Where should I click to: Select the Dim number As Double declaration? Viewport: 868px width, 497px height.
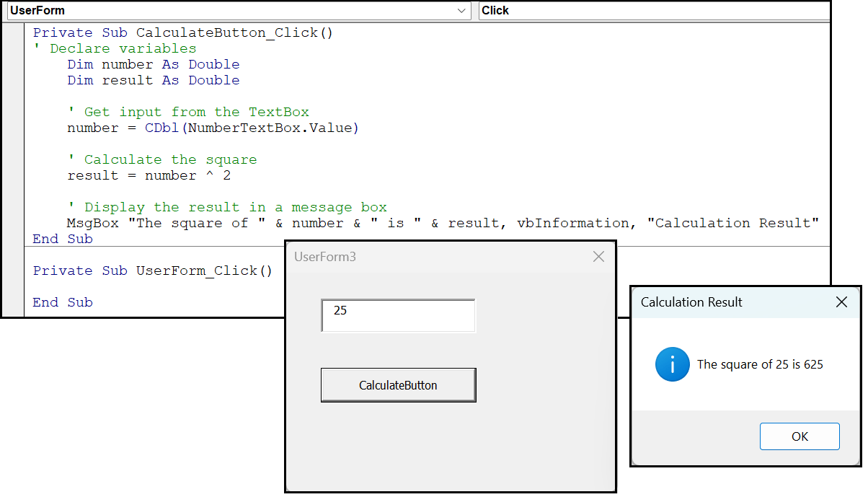pyautogui.click(x=152, y=63)
